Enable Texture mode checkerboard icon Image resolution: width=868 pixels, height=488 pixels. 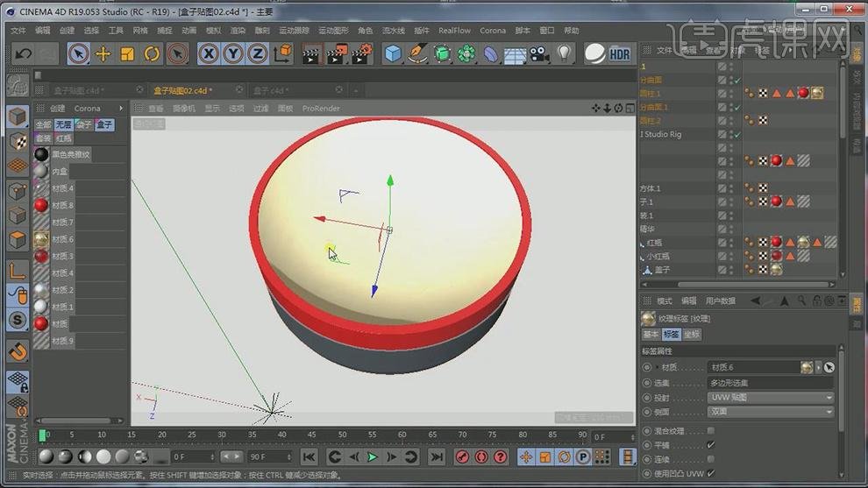click(18, 142)
